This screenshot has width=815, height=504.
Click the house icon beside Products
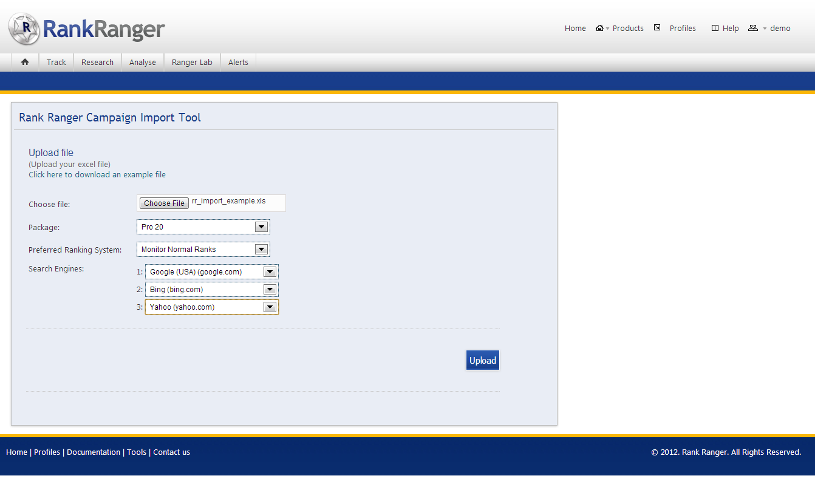(x=599, y=28)
